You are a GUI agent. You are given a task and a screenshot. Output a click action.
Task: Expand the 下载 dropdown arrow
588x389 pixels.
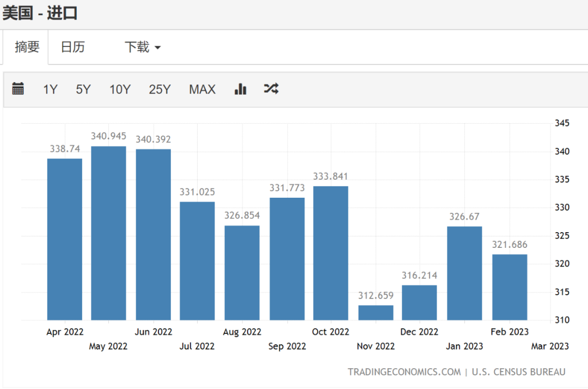tap(158, 47)
